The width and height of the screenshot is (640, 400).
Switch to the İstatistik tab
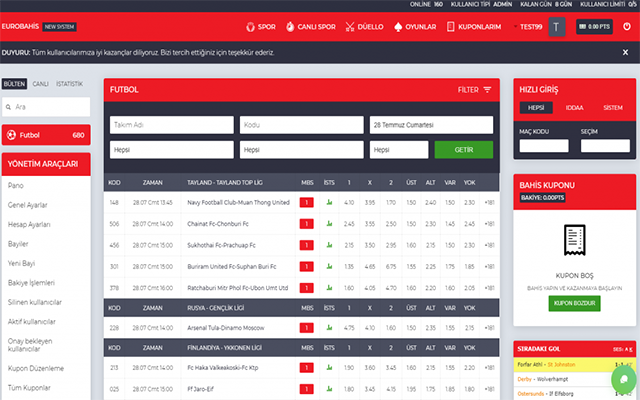[x=70, y=84]
